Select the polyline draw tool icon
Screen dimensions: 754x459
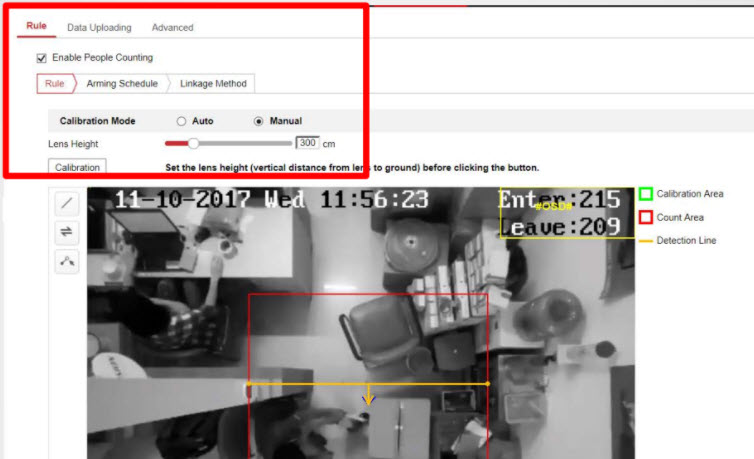67,261
